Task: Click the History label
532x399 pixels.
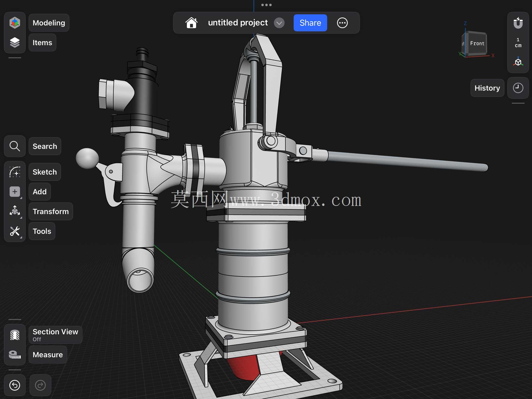Action: (487, 88)
